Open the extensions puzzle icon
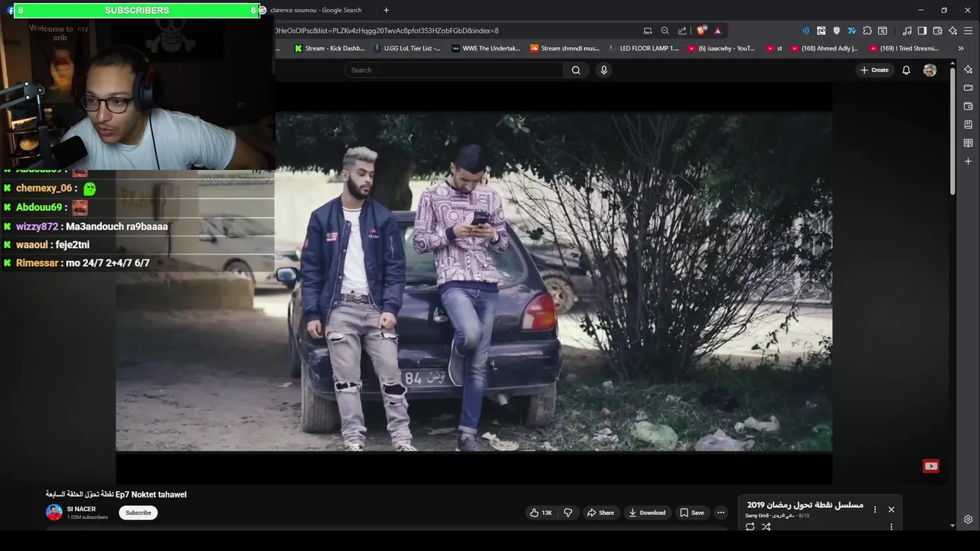980x551 pixels. pos(867,31)
